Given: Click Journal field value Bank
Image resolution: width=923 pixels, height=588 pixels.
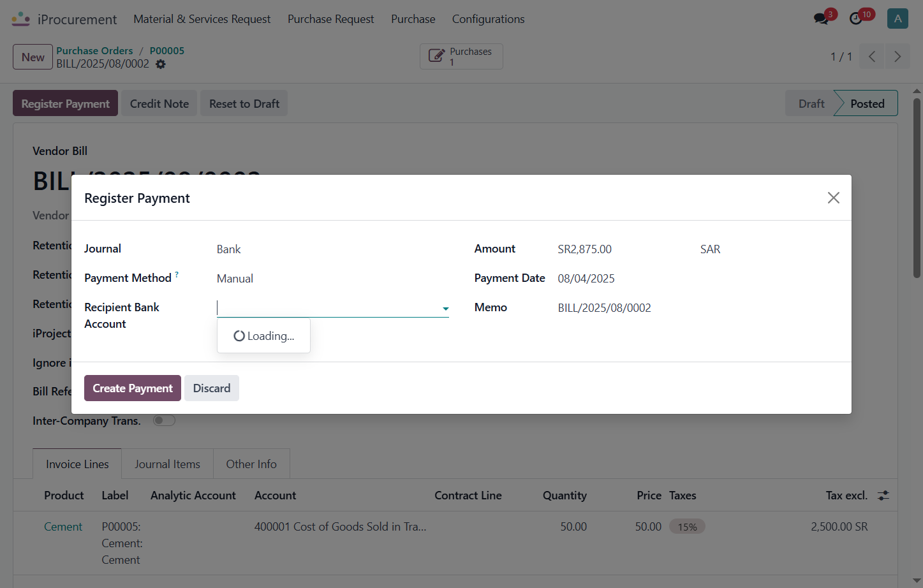Looking at the screenshot, I should click(x=228, y=249).
